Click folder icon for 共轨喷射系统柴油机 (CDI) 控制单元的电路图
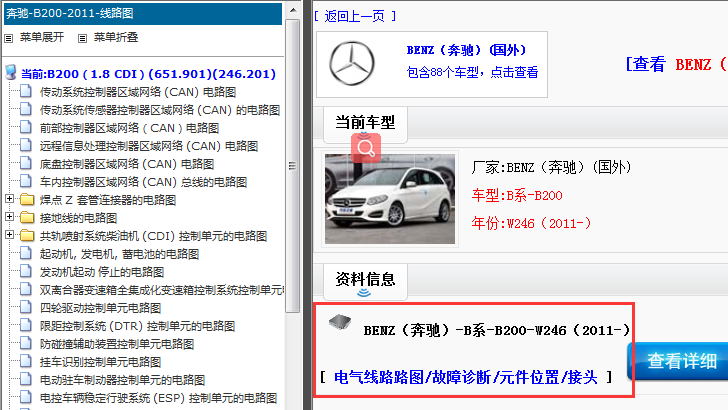The image size is (728, 410). tap(27, 235)
